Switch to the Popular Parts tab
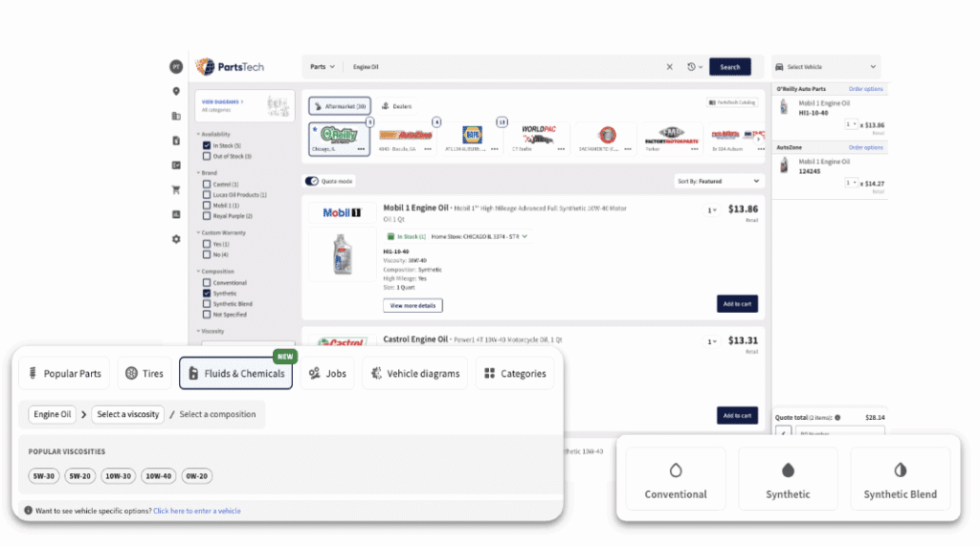Viewport: 980px width, 547px height. coord(64,373)
